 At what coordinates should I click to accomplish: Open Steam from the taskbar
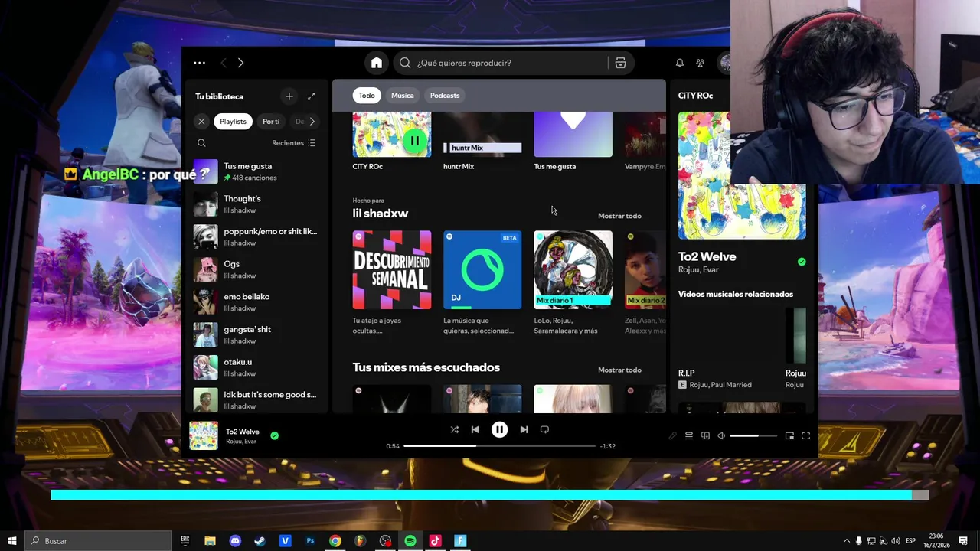coord(260,540)
